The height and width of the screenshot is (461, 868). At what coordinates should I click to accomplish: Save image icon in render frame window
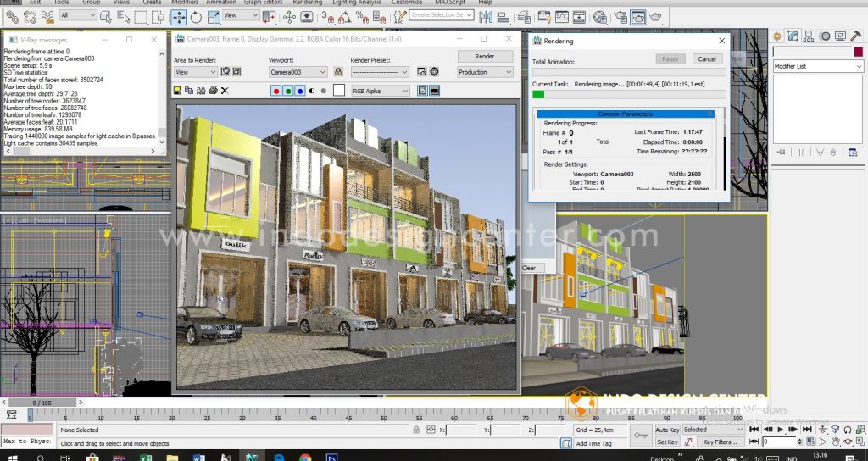click(x=177, y=90)
